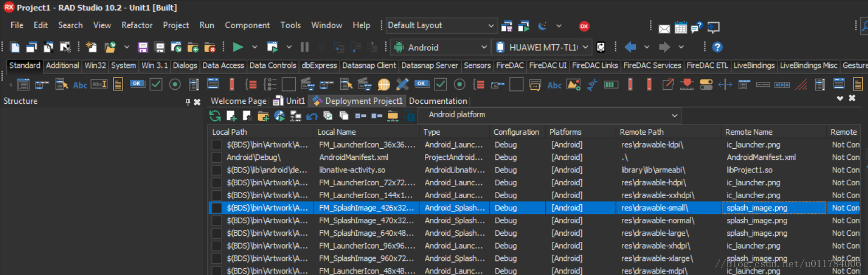Expand the Run Without Debugging dropdown arrow

click(289, 47)
